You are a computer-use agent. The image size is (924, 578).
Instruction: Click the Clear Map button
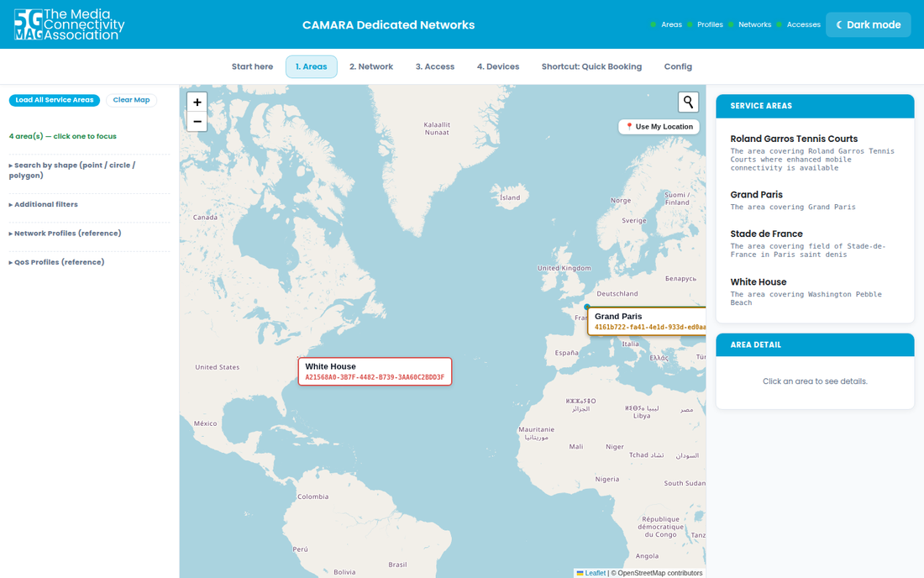pyautogui.click(x=131, y=100)
